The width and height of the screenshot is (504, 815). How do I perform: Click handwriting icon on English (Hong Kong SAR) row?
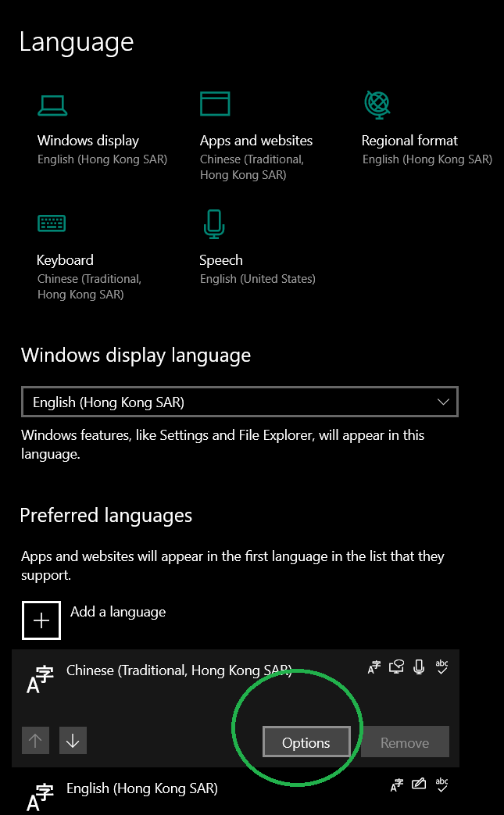[419, 785]
